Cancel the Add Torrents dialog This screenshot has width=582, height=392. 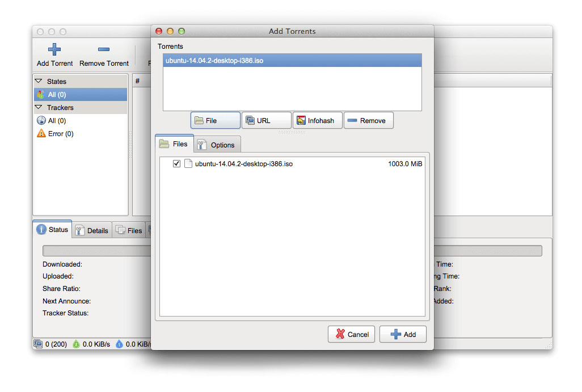tap(351, 334)
